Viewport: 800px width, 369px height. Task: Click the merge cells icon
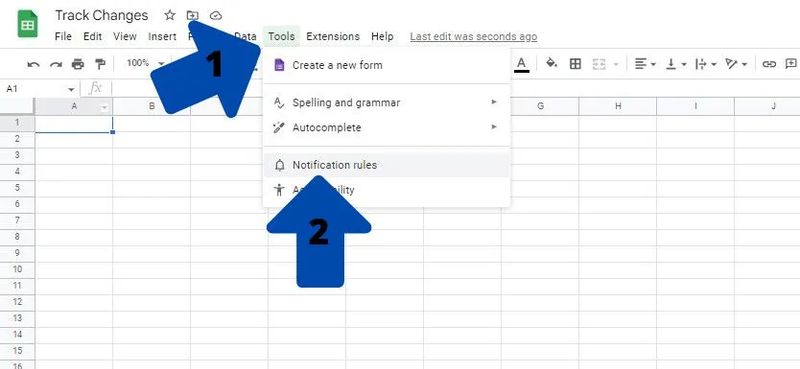pyautogui.click(x=599, y=64)
